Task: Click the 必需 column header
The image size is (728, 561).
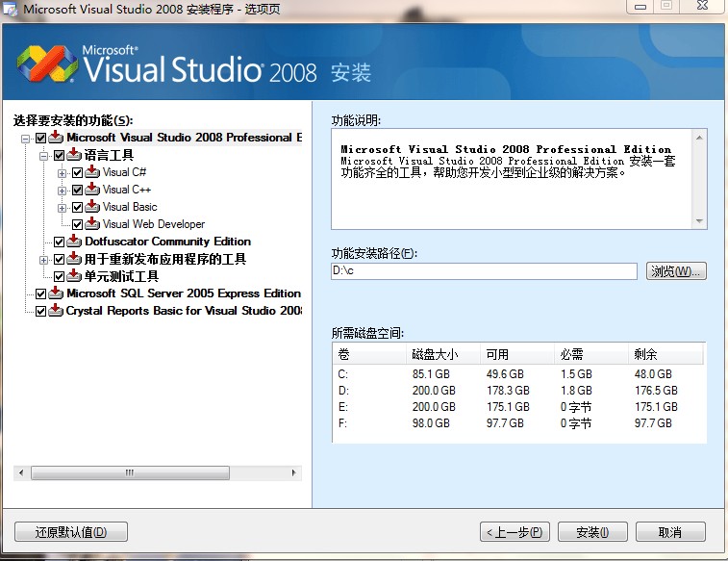Action: point(591,354)
